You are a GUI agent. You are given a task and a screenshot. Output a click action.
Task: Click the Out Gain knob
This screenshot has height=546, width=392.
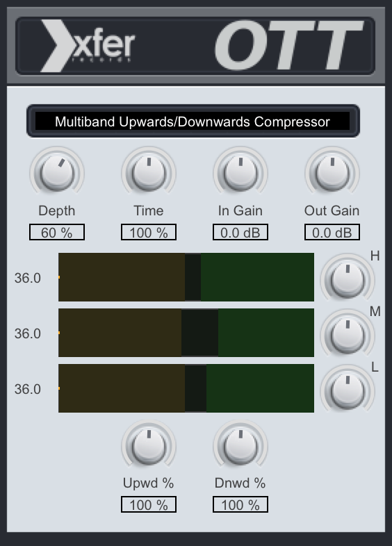pos(332,172)
